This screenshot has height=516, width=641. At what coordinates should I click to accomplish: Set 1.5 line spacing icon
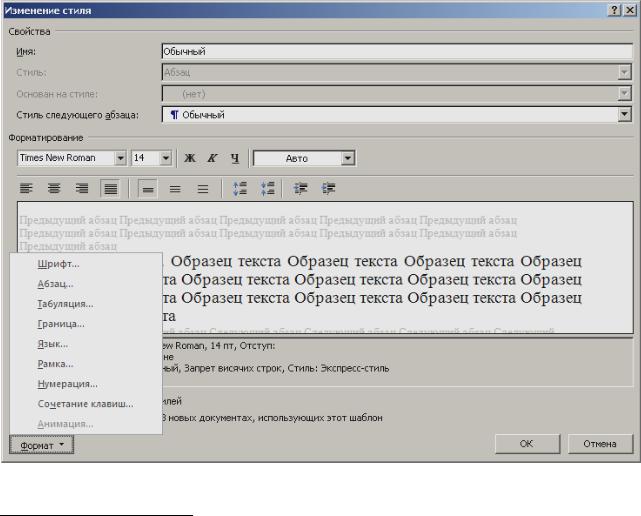pos(175,189)
